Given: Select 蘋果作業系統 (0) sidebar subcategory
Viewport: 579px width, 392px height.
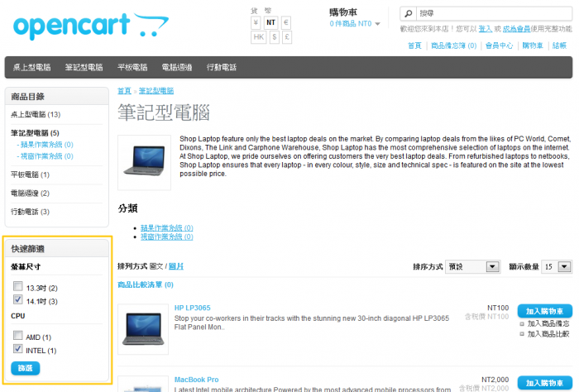Looking at the screenshot, I should point(45,145).
